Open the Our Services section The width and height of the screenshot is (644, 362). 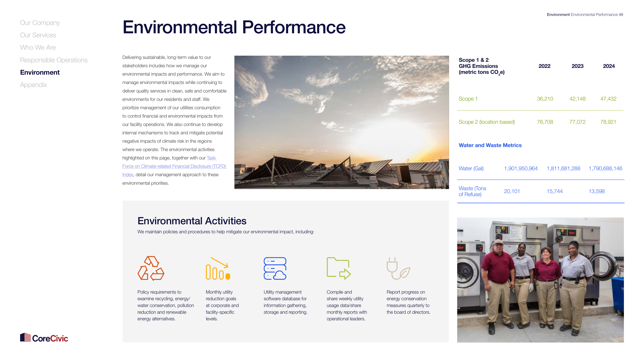(38, 35)
